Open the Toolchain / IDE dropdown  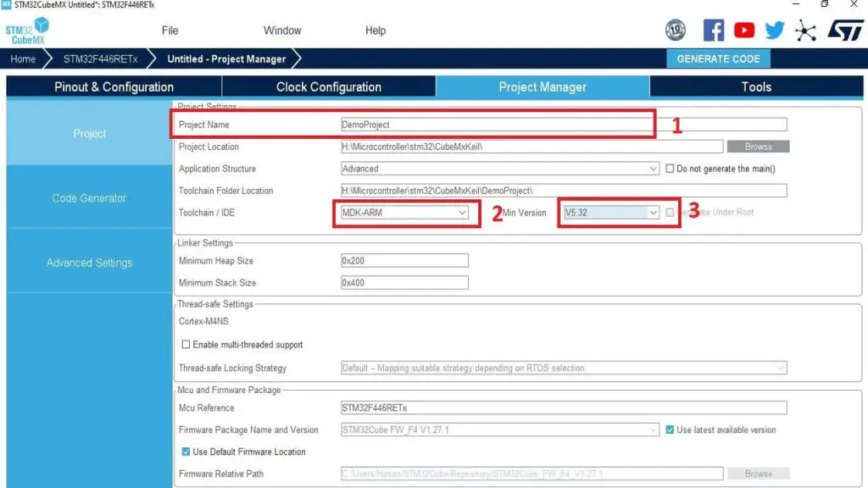coord(404,213)
